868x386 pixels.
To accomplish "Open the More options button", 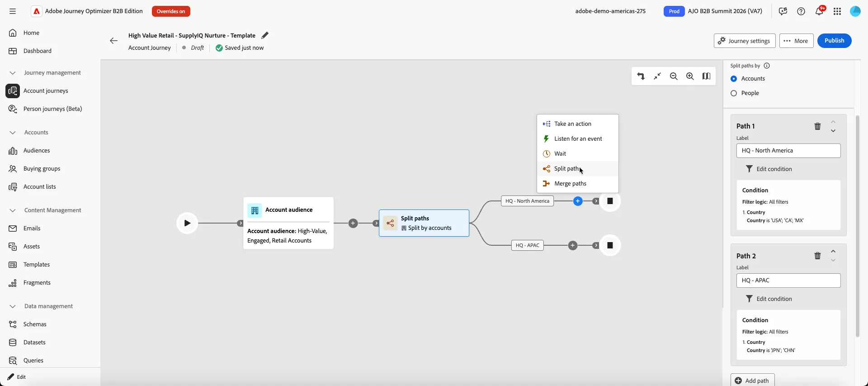I will click(796, 41).
